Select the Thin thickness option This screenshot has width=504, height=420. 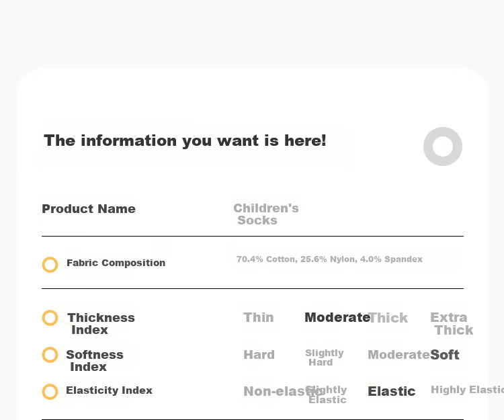[x=259, y=317]
